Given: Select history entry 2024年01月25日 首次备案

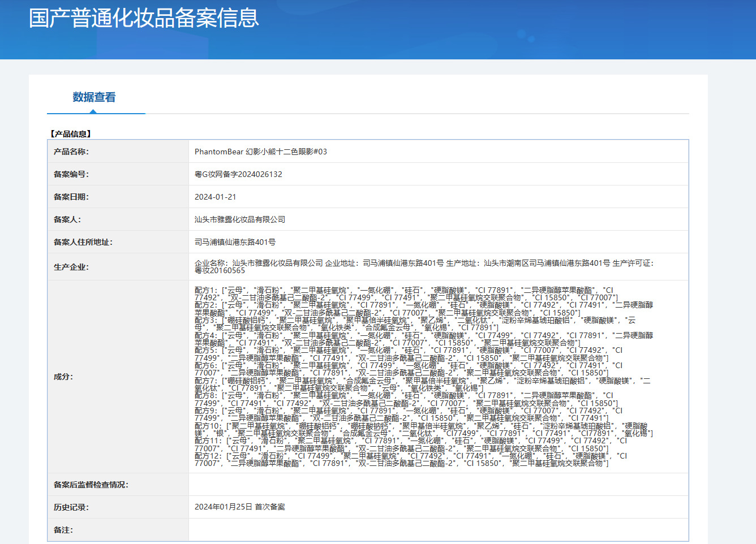Looking at the screenshot, I should tap(240, 507).
